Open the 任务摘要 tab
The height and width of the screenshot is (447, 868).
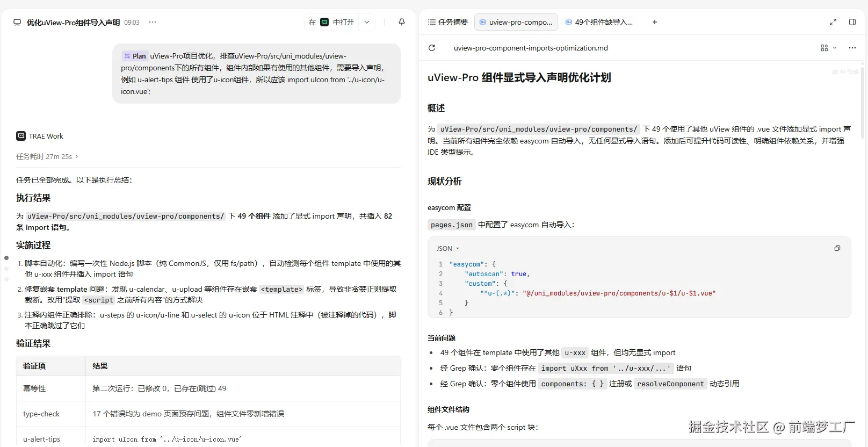[x=448, y=22]
